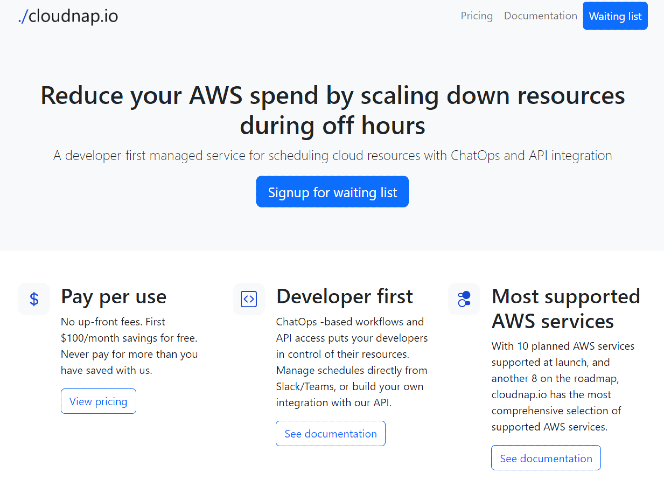This screenshot has height=500, width=664.
Task: Click the code brackets Developer first icon
Action: 249,299
